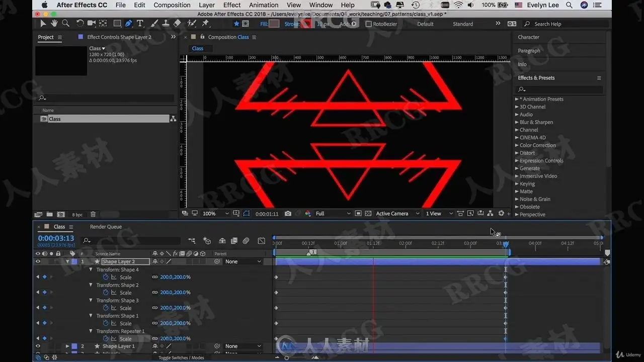Select the Clone Stamp tool
The width and height of the screenshot is (644, 362).
(166, 24)
